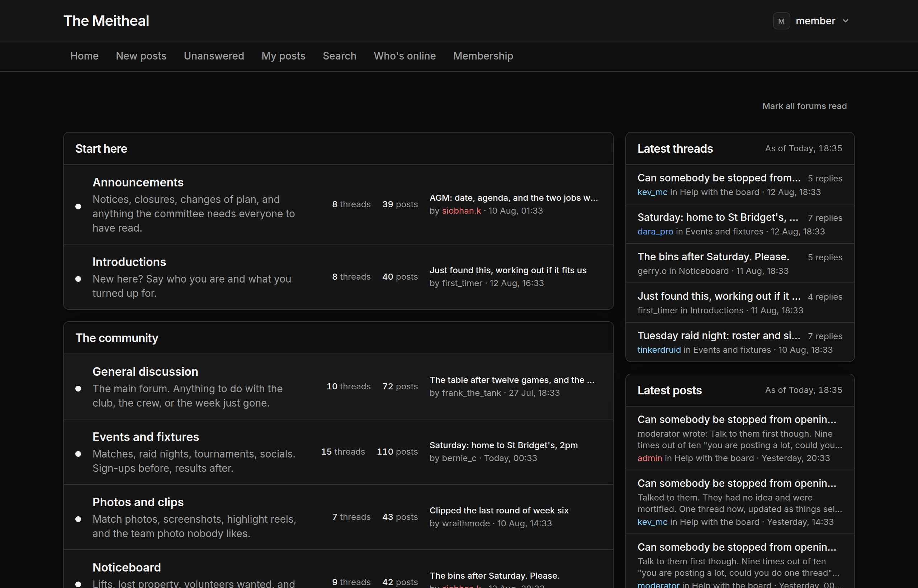918x588 pixels.
Task: Click '110 posts' in Events row
Action: pos(397,452)
